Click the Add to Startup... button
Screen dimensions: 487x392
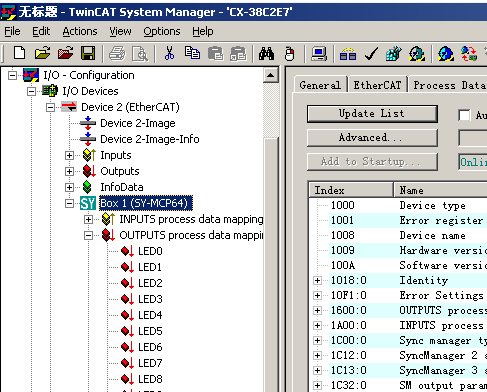372,162
